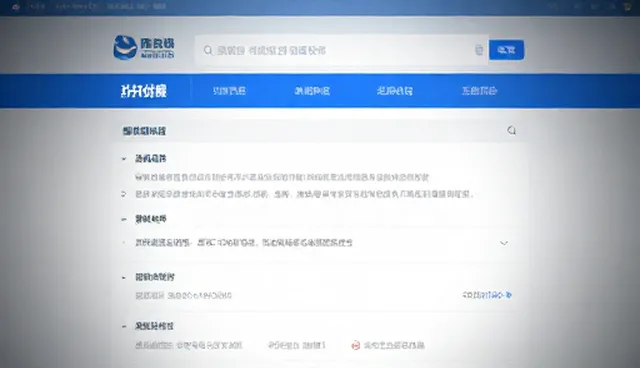Select the bold first item in the blue navigation bar
Screen dimensions: 640x368
pyautogui.click(x=144, y=91)
